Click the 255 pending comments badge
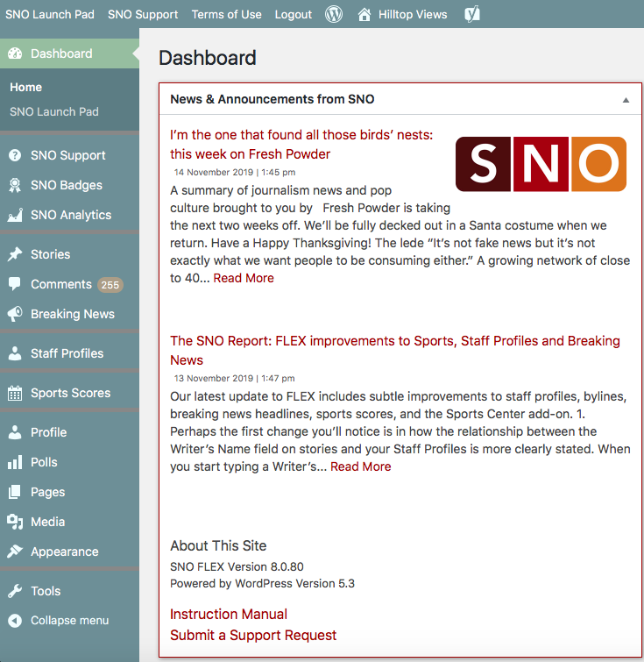Viewport: 644px width, 662px height. [110, 285]
